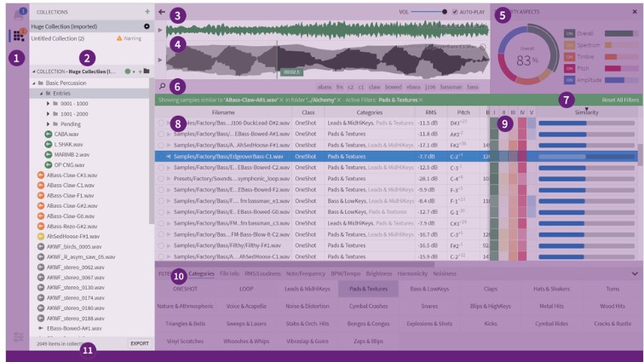
Task: Open the collections grid icon in the sidebar
Action: pos(18,35)
